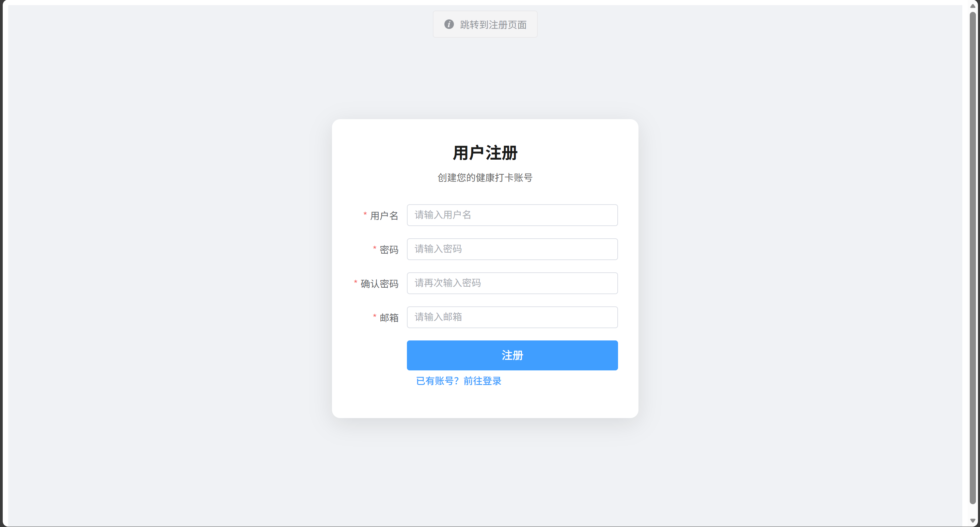Click the red asterisk beside 确认密码

pos(355,283)
